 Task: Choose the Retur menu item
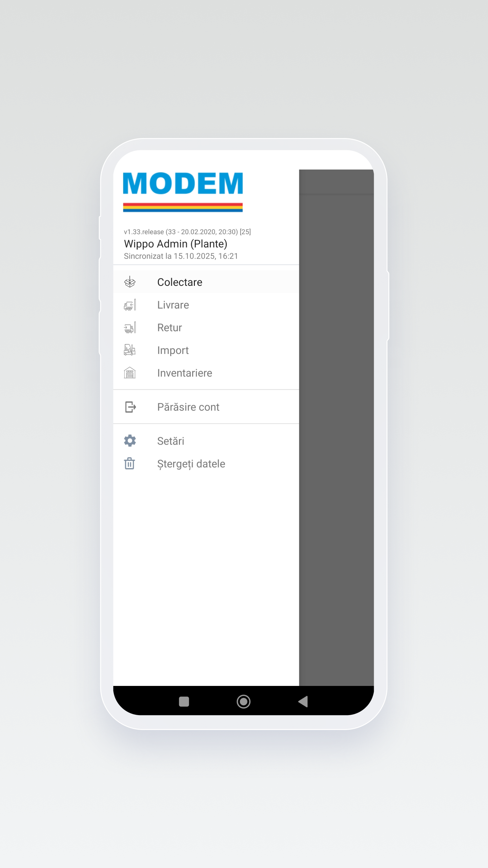click(x=169, y=328)
